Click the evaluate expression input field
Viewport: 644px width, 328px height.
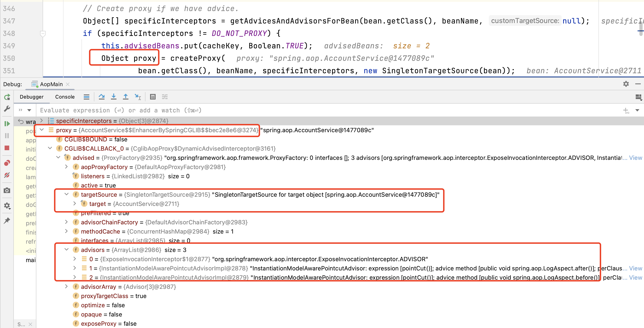click(x=328, y=110)
